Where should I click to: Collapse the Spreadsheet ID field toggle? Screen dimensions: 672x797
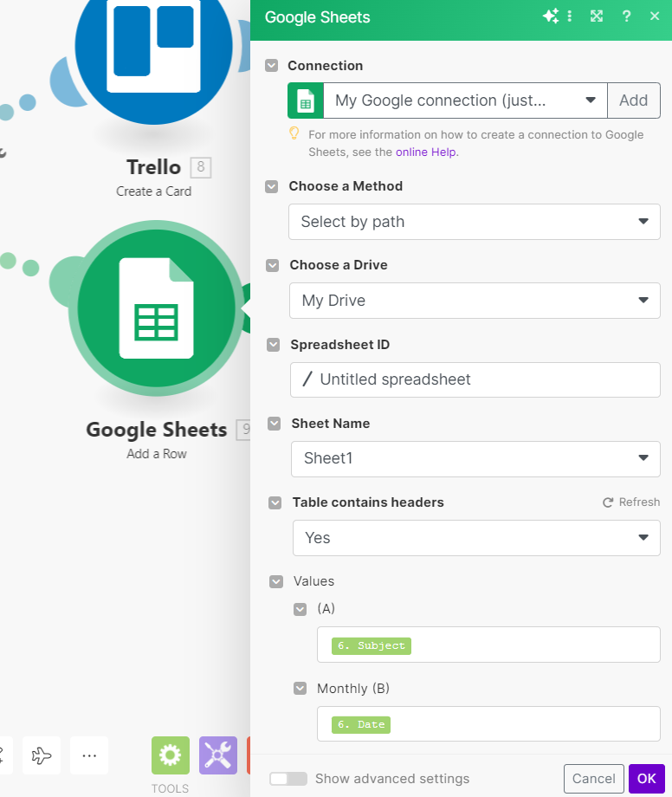point(274,345)
